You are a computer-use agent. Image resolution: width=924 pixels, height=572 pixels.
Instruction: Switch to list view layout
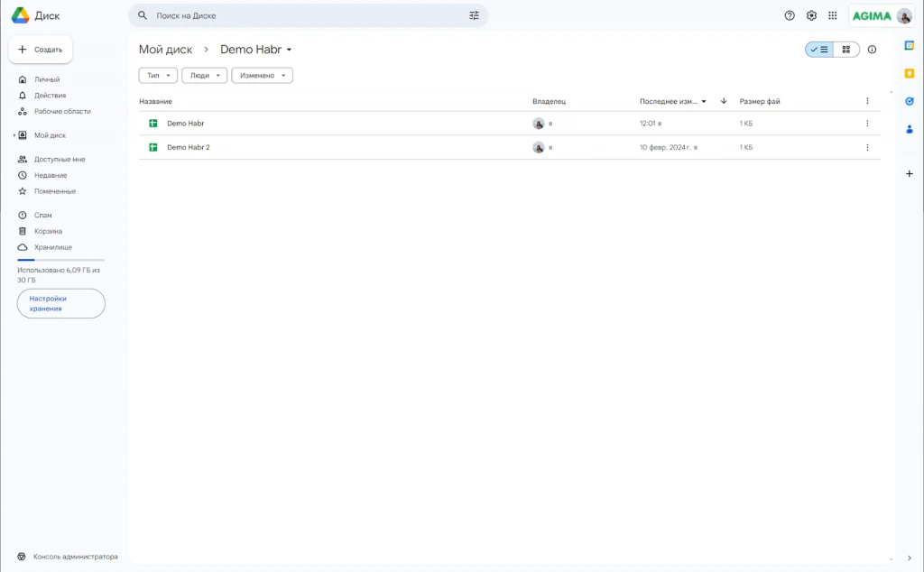click(x=819, y=50)
